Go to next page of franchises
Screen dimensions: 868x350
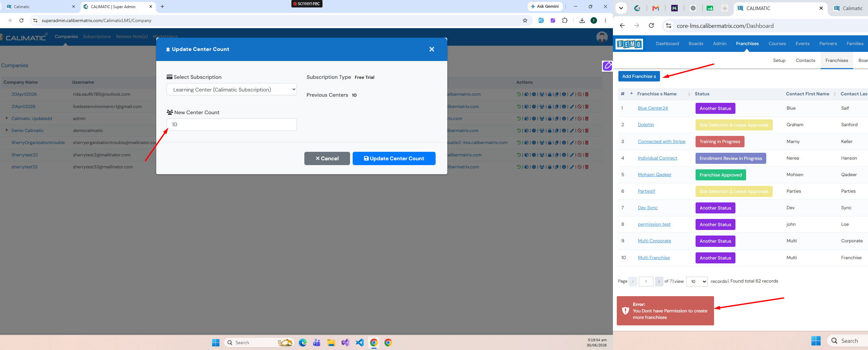659,282
